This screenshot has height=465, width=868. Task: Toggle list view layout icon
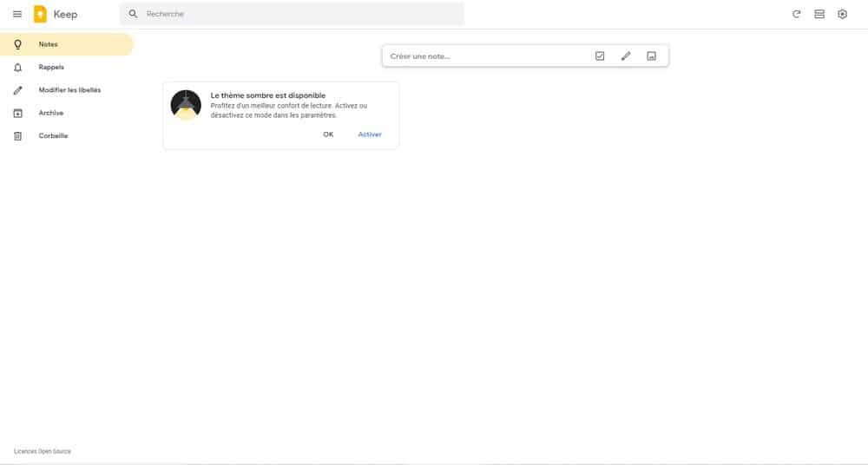click(819, 14)
